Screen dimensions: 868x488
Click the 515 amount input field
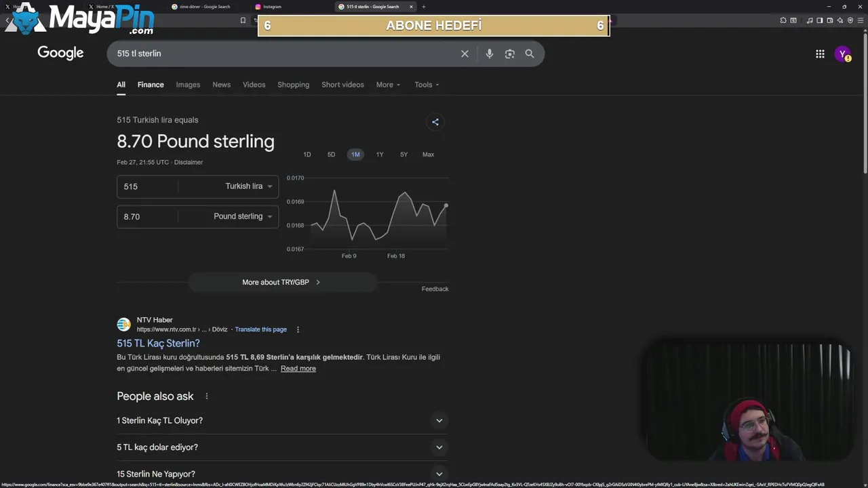(x=147, y=186)
